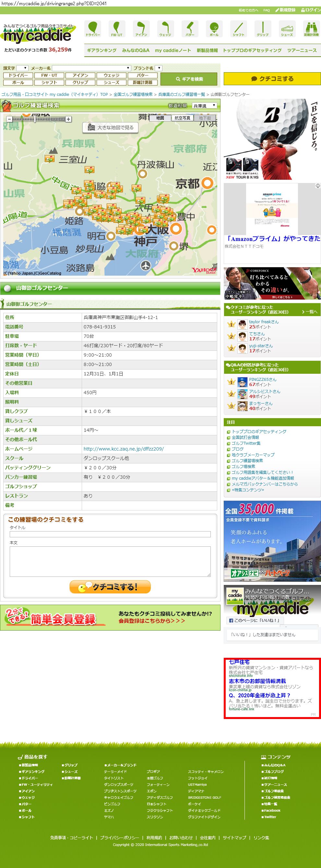The width and height of the screenshot is (321, 868).
Task: Go to the ツアーニュース menu item
Action: coord(302,50)
